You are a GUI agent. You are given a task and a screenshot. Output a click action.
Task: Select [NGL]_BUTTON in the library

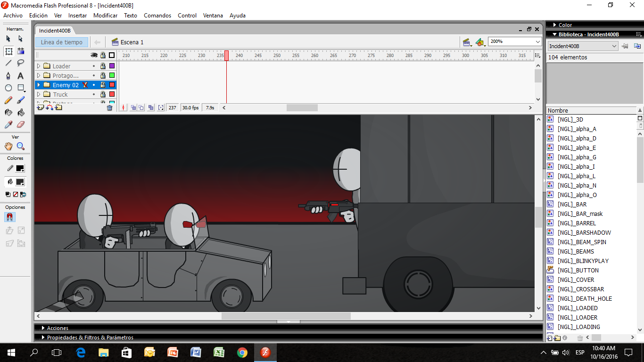click(x=578, y=270)
